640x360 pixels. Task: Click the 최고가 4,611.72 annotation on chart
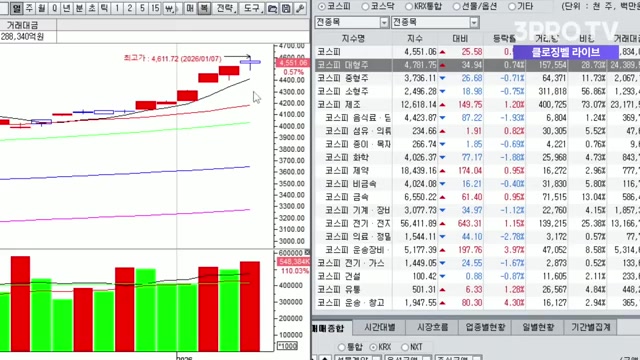tap(173, 59)
